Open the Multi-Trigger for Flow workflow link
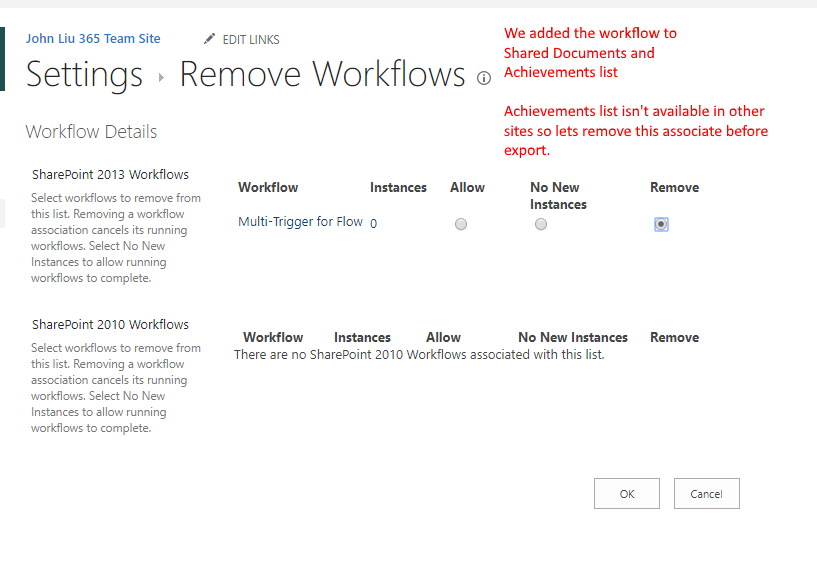The image size is (817, 570). coord(300,222)
